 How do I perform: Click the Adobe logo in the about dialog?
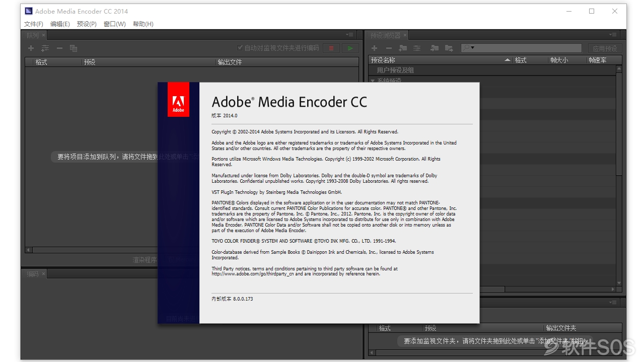[178, 100]
